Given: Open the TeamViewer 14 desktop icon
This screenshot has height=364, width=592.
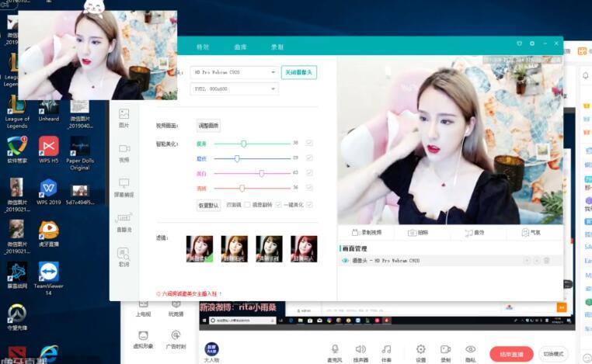Looking at the screenshot, I should [x=49, y=279].
